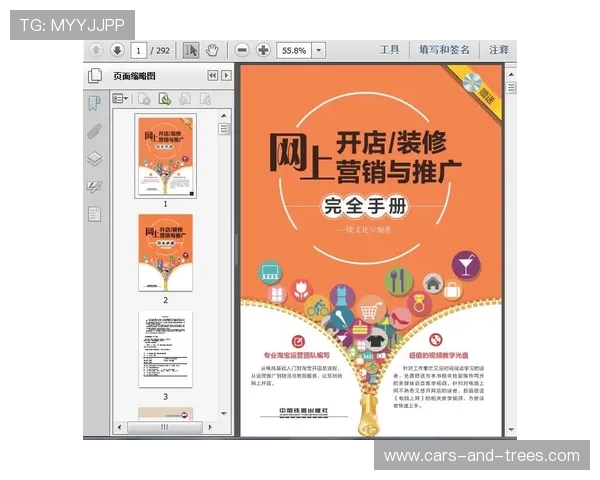The image size is (600, 480).
Task: Zoom in with plus button
Action: click(263, 50)
